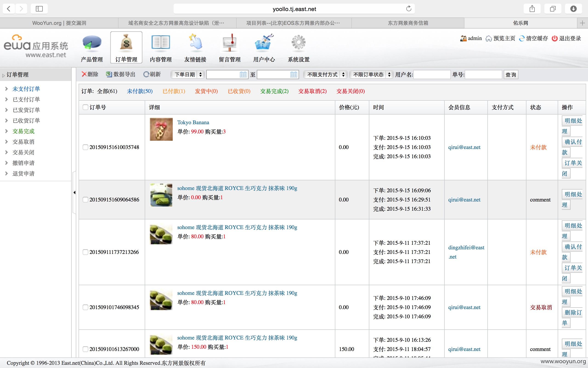588x368 pixels.
Task: Open the Tokyo Banana product link
Action: coord(193,122)
